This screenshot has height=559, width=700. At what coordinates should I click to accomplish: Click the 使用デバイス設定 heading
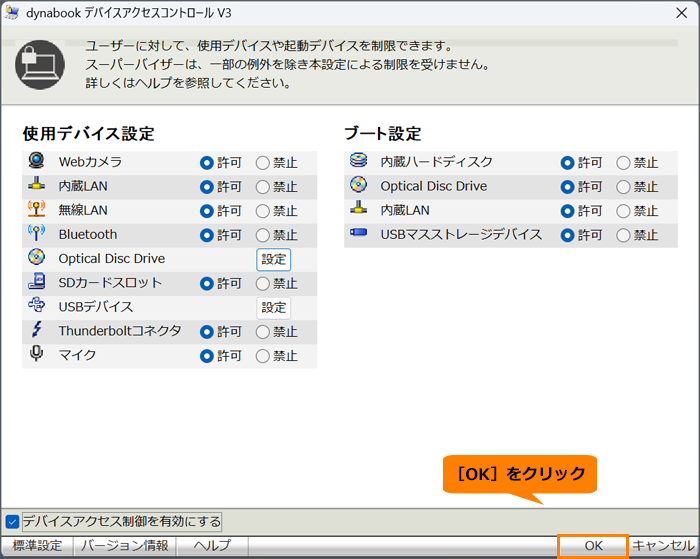[x=88, y=133]
